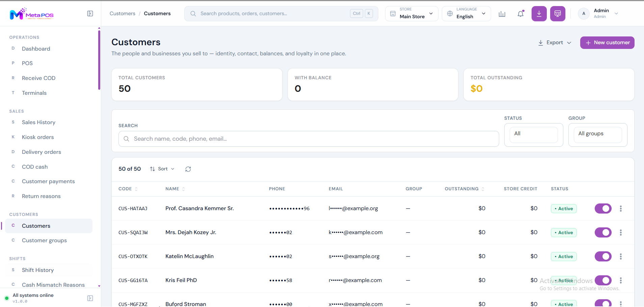Screen dimensions: 644x307
Task: Open the Group filter showing All groups
Action: tap(598, 135)
